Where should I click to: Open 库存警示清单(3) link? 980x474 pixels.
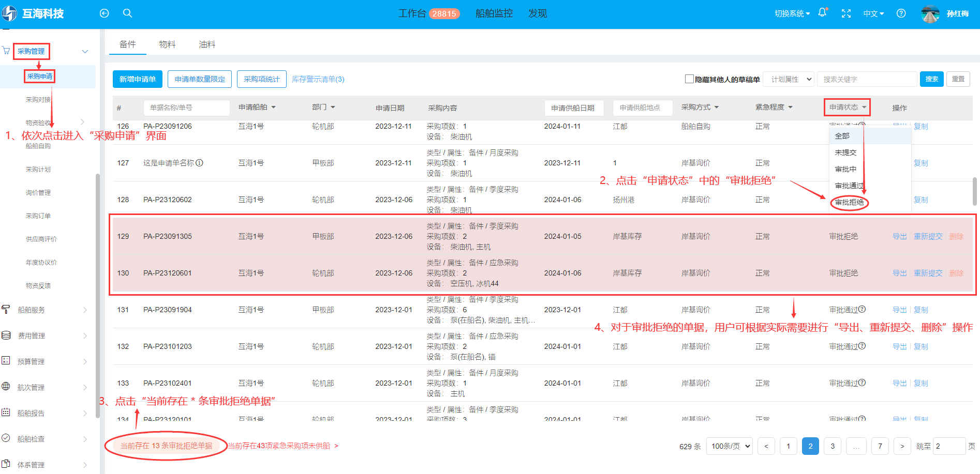(x=318, y=79)
